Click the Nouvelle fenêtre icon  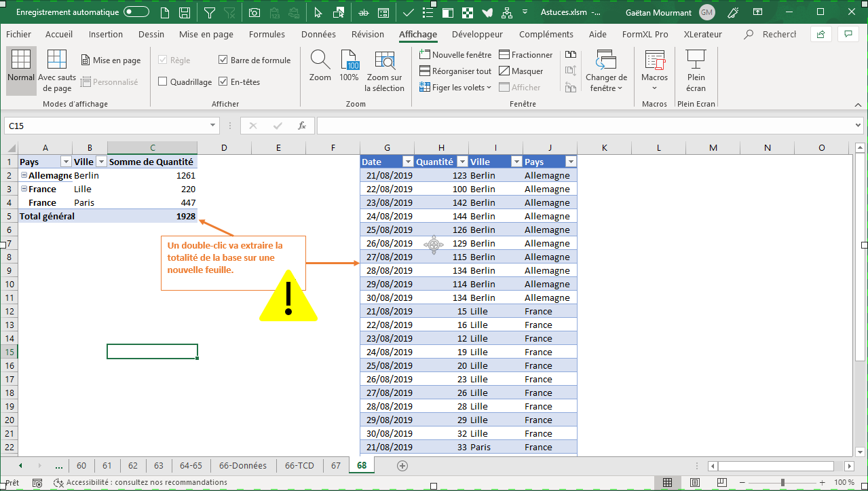point(425,55)
